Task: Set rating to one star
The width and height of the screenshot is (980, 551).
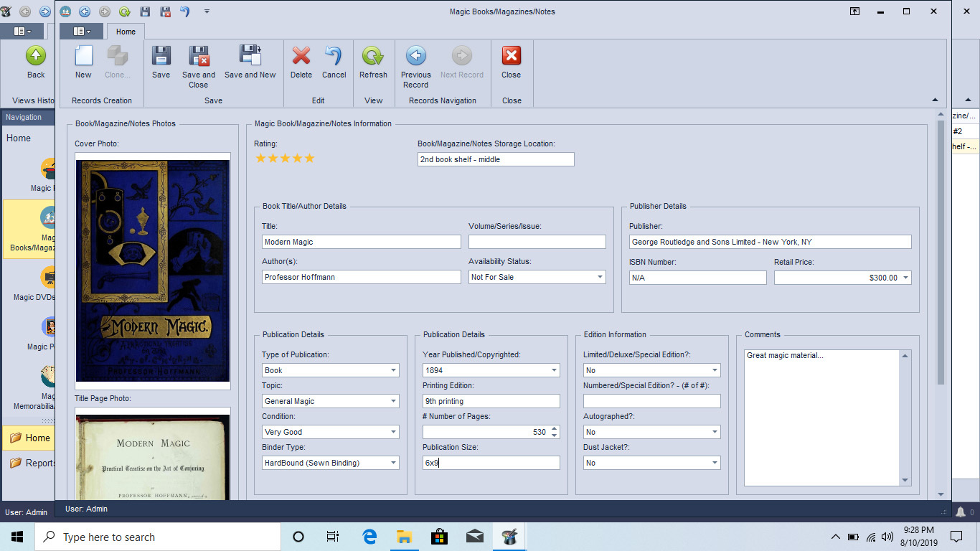Action: (261, 158)
